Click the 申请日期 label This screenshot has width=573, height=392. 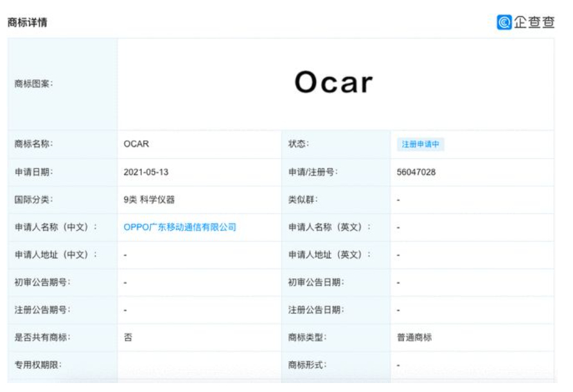tap(33, 172)
